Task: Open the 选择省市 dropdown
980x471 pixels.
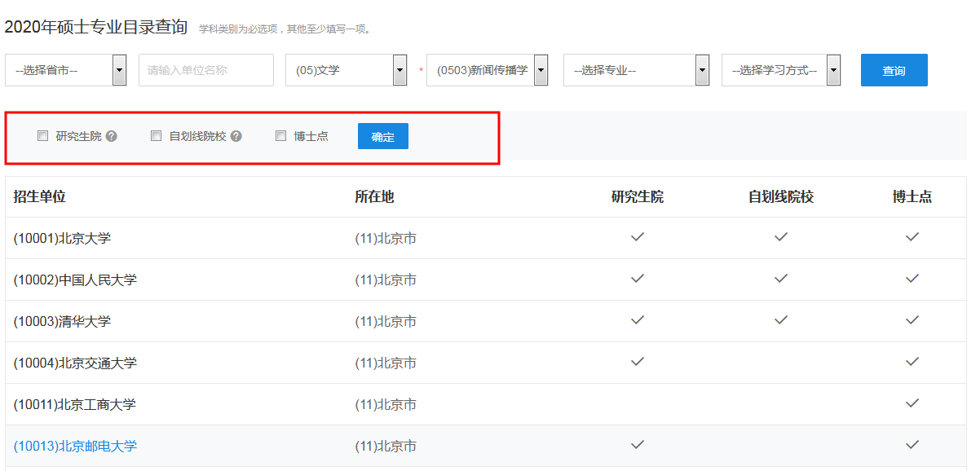Action: click(66, 70)
